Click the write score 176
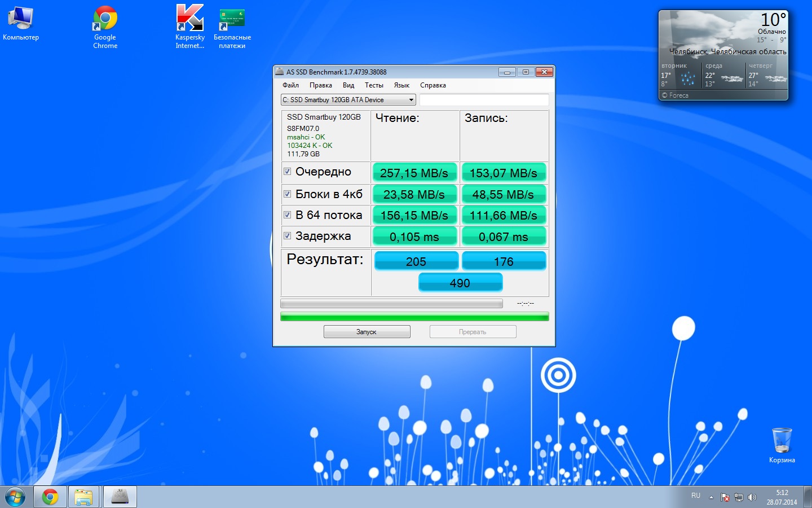Viewport: 812px width, 508px height. [504, 261]
